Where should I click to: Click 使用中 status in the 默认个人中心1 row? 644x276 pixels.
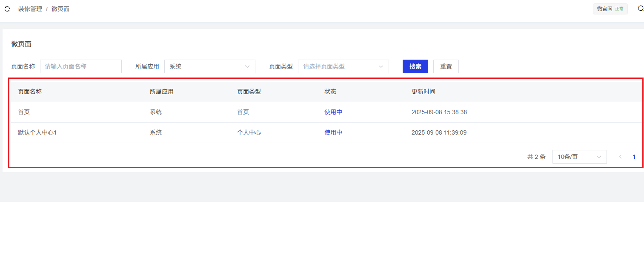333,132
